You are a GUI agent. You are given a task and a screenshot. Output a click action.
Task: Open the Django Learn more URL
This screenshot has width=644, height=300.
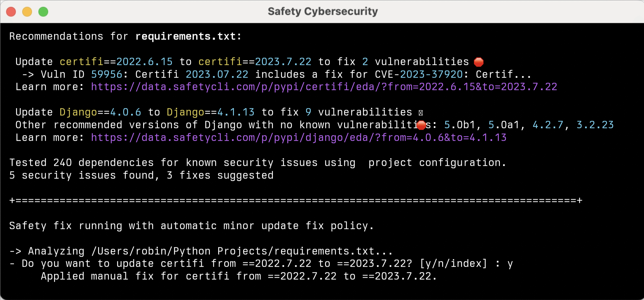click(x=299, y=138)
